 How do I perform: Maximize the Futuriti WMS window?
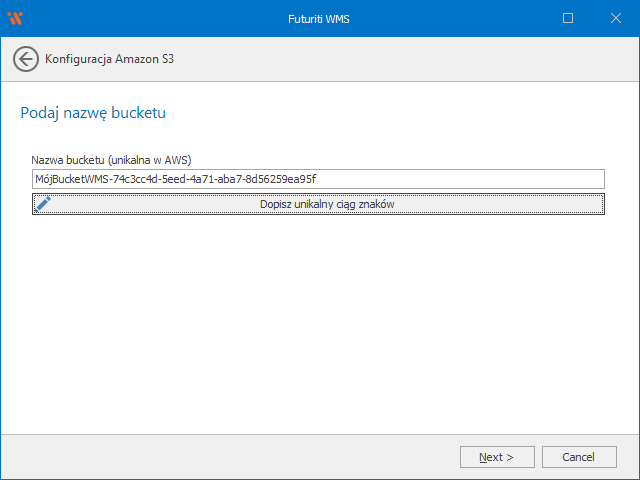(568, 18)
